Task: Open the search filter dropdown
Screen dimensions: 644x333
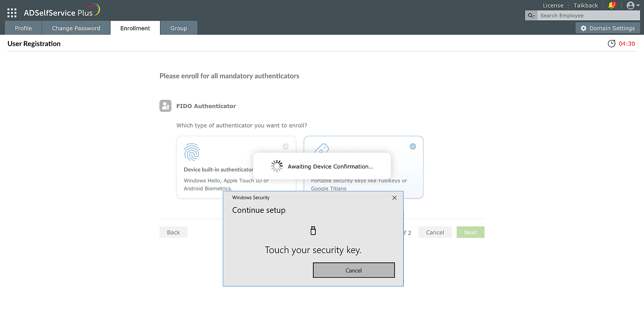Action: pyautogui.click(x=534, y=15)
